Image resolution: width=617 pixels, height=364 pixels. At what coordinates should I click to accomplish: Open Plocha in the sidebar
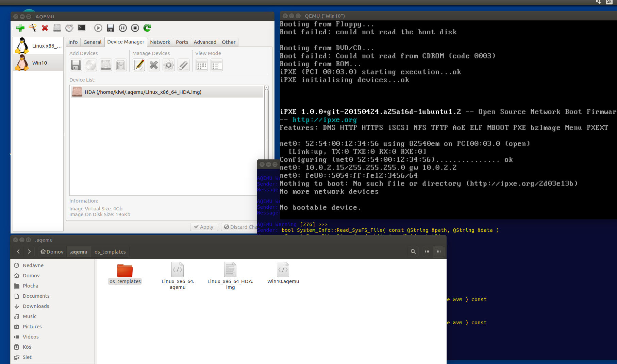(53, 285)
